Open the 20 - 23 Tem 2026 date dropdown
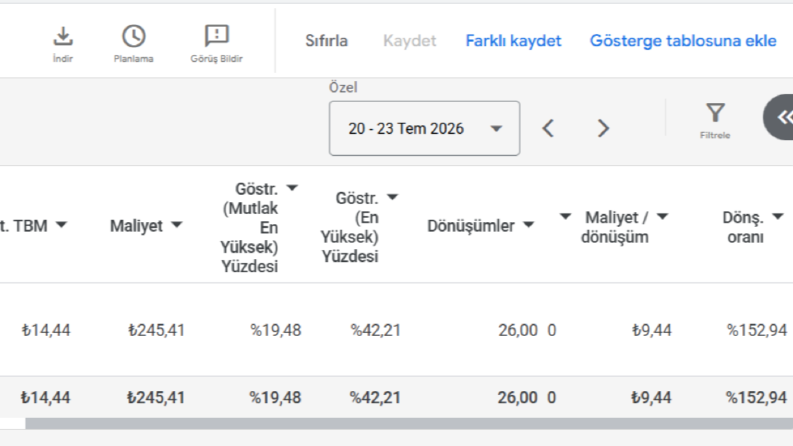Image resolution: width=793 pixels, height=446 pixels. click(x=424, y=128)
